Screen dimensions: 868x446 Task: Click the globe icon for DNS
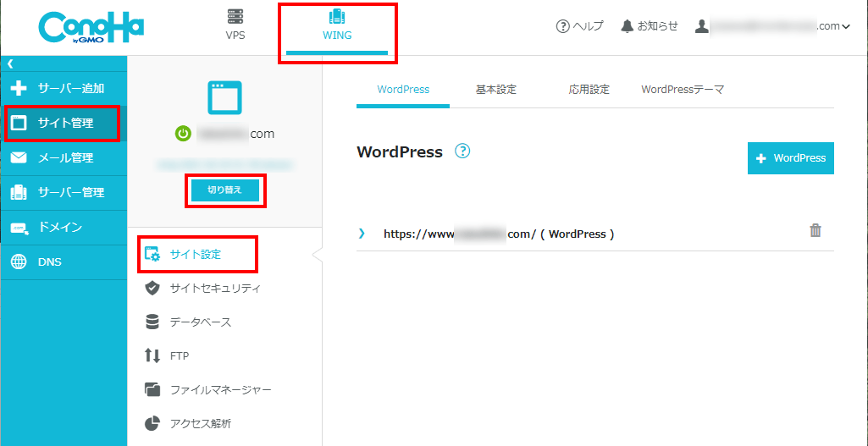pos(19,262)
